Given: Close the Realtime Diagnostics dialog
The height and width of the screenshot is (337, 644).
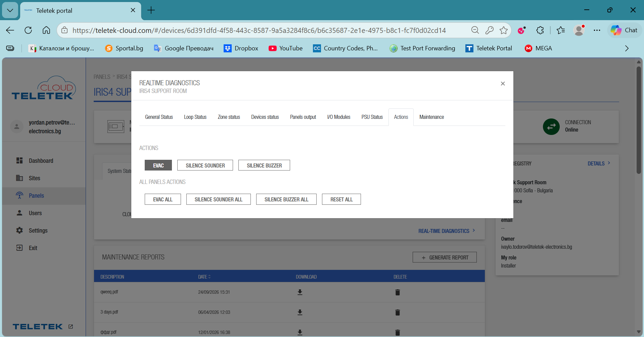Looking at the screenshot, I should [x=503, y=84].
